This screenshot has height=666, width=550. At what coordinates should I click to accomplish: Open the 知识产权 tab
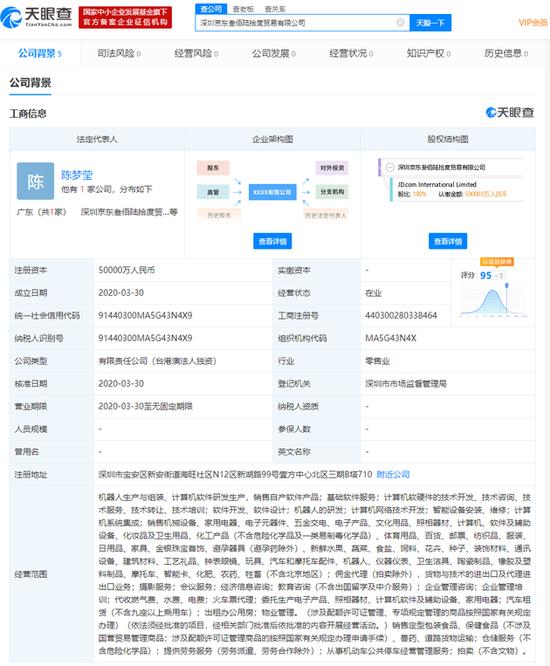pos(429,54)
